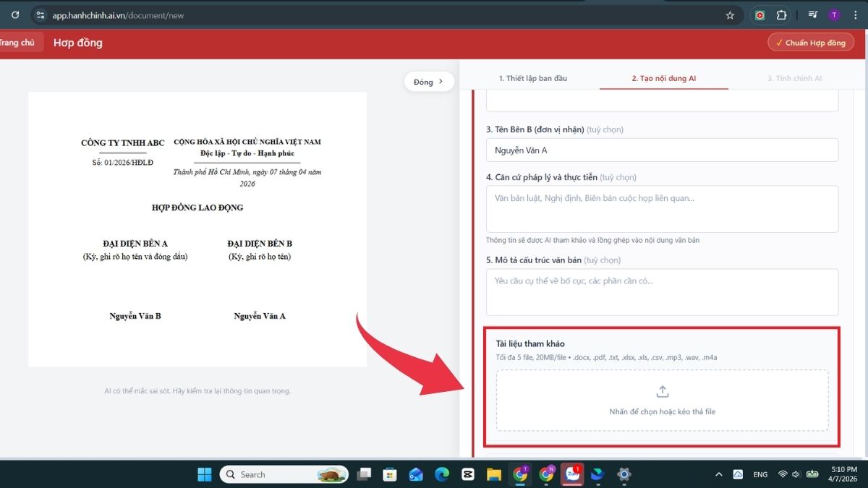This screenshot has height=488, width=868.
Task: Click the signer name Nguyễn Văn B in preview
Action: pyautogui.click(x=135, y=316)
